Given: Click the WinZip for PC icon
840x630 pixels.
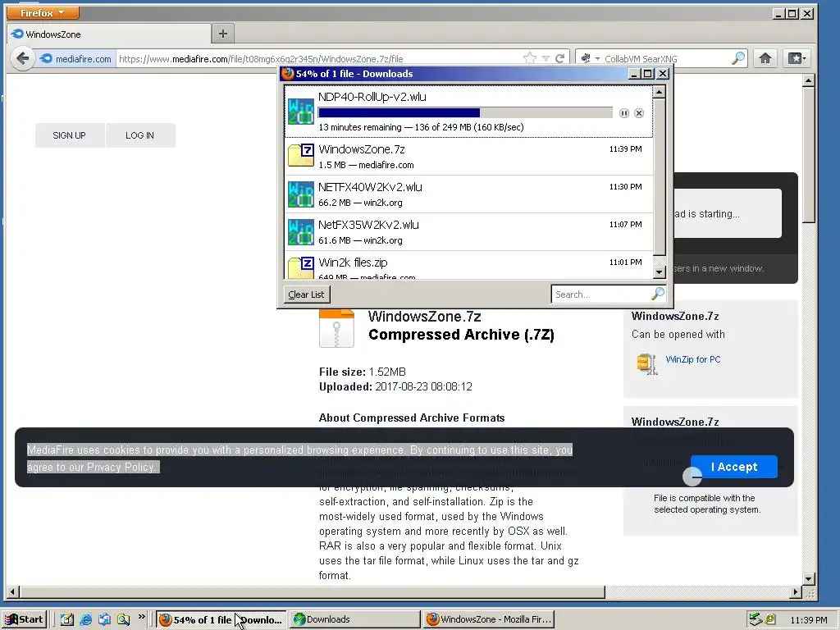Looking at the screenshot, I should tap(647, 364).
